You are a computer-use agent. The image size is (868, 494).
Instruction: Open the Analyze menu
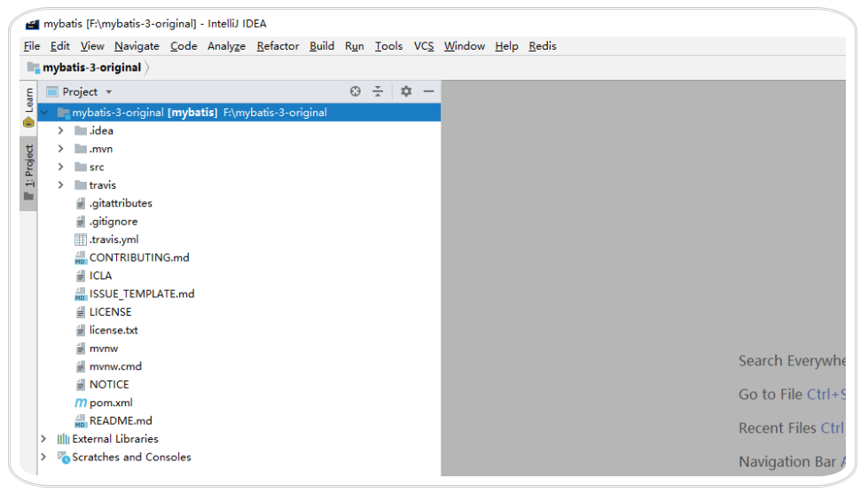point(226,46)
